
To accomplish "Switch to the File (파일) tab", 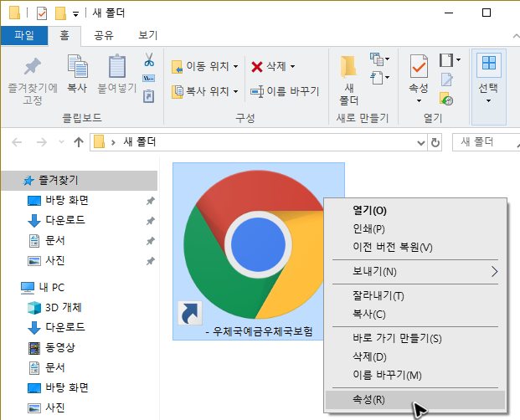I will tap(24, 35).
